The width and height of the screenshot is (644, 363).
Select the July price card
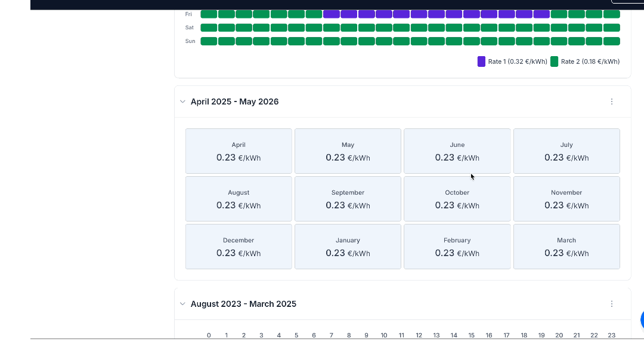point(566,151)
